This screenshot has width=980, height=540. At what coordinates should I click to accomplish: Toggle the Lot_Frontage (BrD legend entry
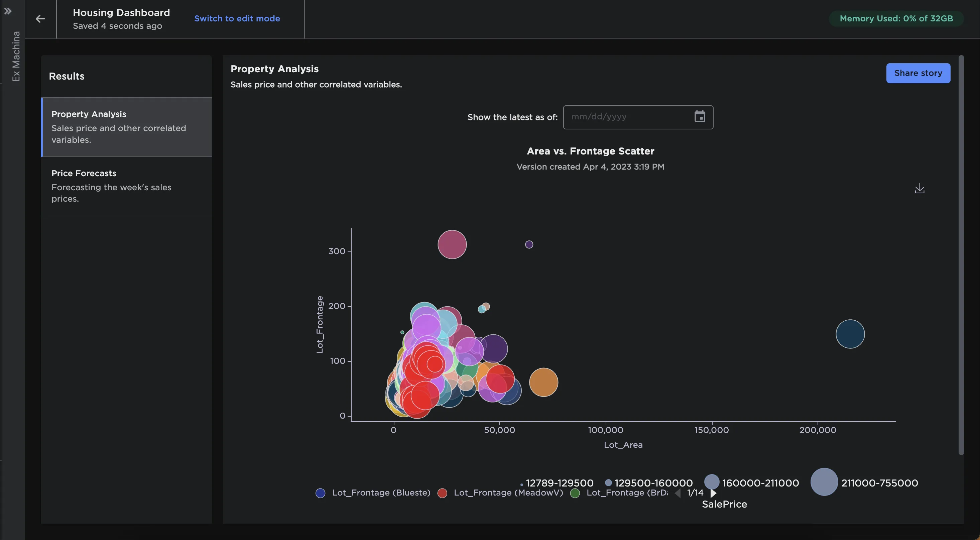tap(619, 493)
